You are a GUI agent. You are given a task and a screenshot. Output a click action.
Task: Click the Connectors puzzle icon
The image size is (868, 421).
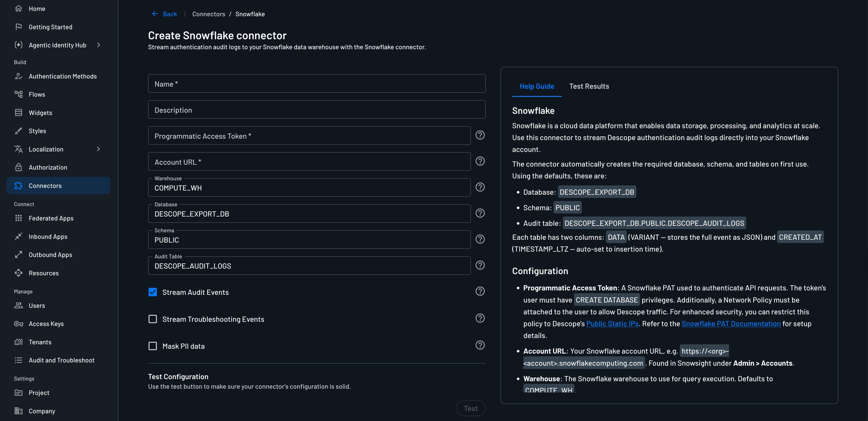[19, 186]
